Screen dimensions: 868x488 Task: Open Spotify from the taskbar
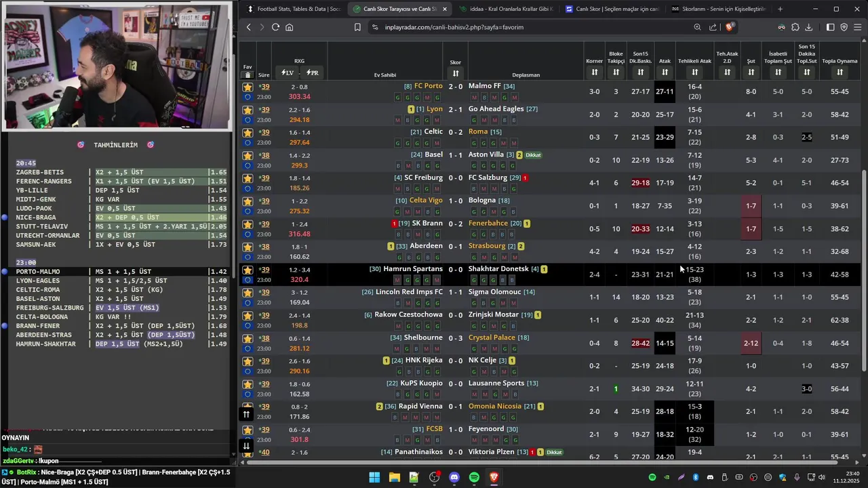click(474, 477)
